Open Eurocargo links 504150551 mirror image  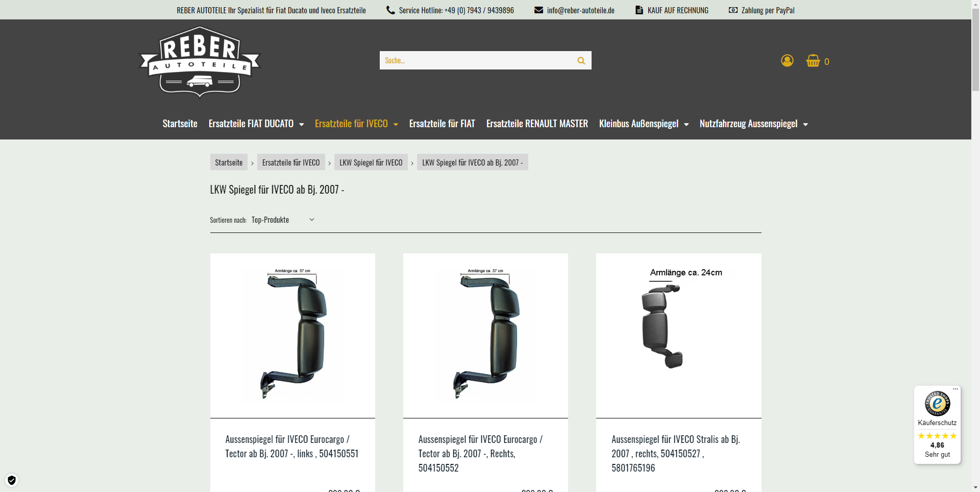coord(292,336)
